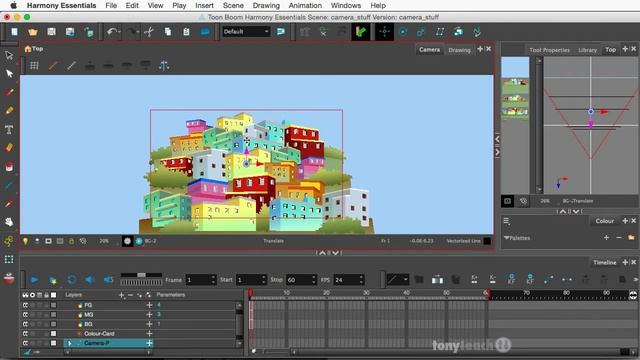Open the File menu
The image size is (640, 360).
click(x=111, y=6)
